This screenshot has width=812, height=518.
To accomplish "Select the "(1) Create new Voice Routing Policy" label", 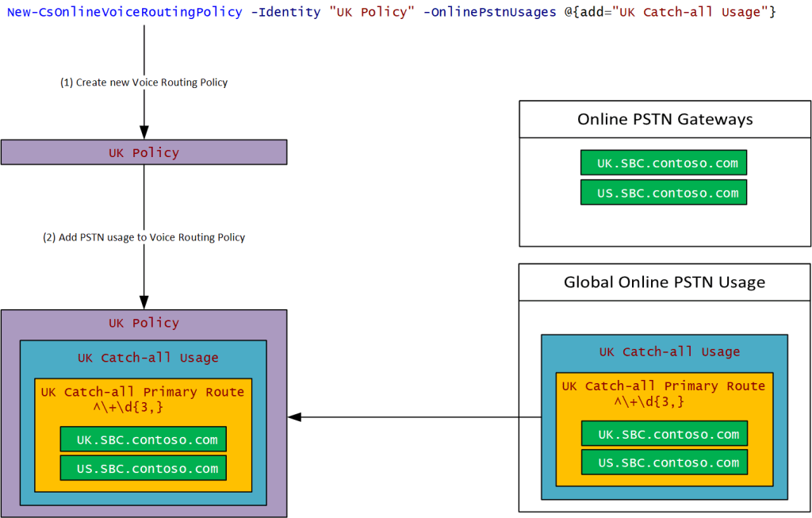I will [144, 82].
